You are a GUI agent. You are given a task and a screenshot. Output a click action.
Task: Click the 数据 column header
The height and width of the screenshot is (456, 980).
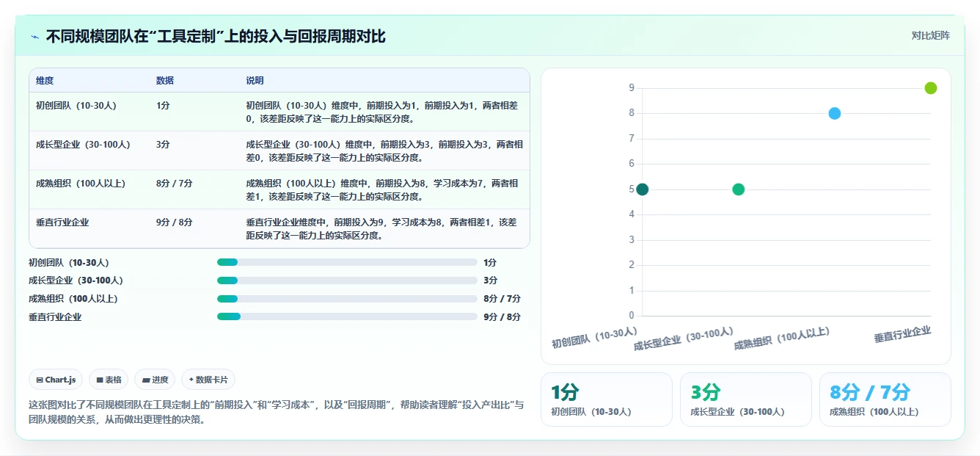tap(165, 81)
